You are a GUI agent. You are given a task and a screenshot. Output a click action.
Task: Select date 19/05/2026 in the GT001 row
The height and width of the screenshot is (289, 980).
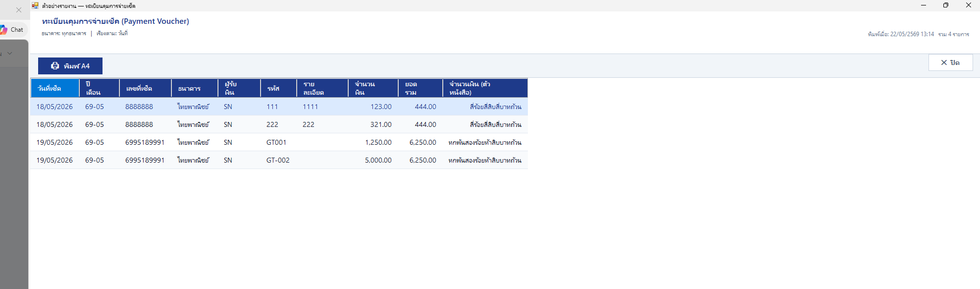54,142
